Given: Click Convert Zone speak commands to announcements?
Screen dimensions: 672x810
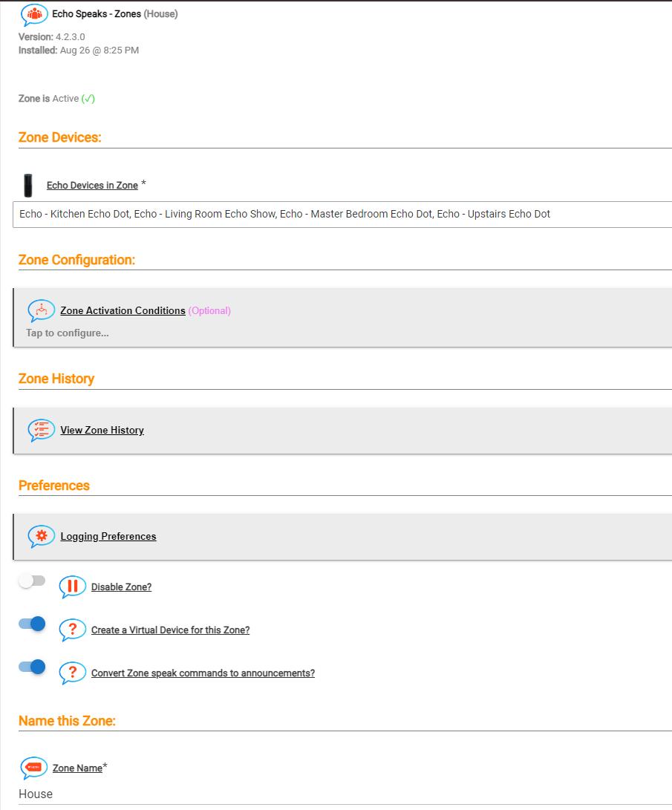Looking at the screenshot, I should click(203, 673).
